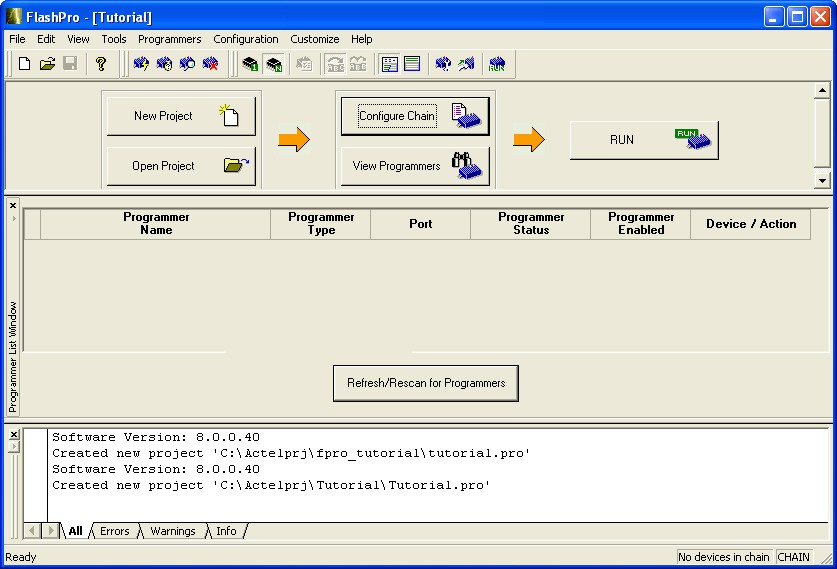Click the Save floppy disk toolbar icon

click(x=70, y=64)
